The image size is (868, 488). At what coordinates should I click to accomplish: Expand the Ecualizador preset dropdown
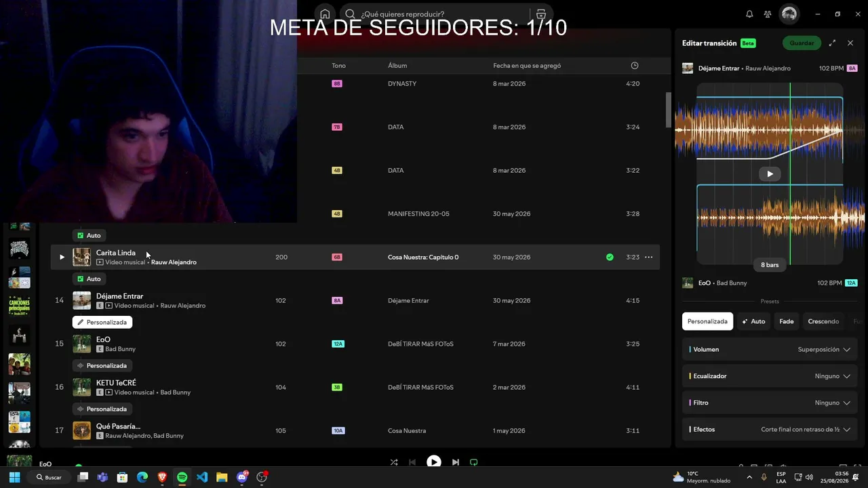coord(770,376)
